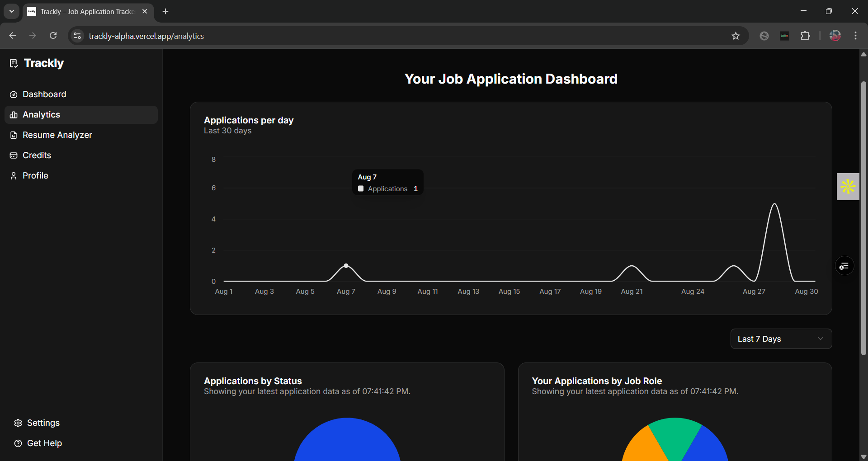Open the tab search dropdown arrow
The height and width of the screenshot is (461, 868).
coord(12,11)
